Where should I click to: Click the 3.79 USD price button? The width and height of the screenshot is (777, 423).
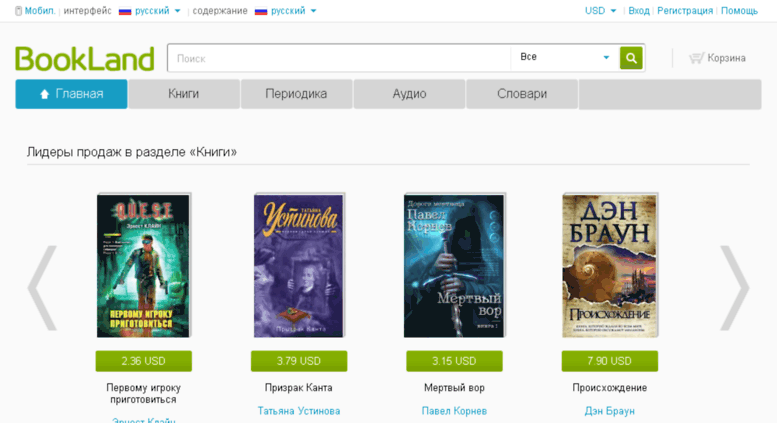[299, 361]
